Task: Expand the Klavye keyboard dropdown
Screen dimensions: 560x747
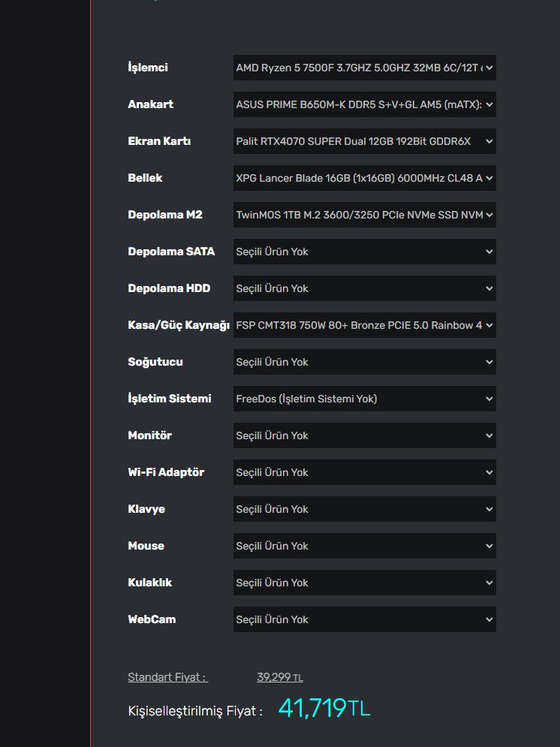Action: (364, 509)
